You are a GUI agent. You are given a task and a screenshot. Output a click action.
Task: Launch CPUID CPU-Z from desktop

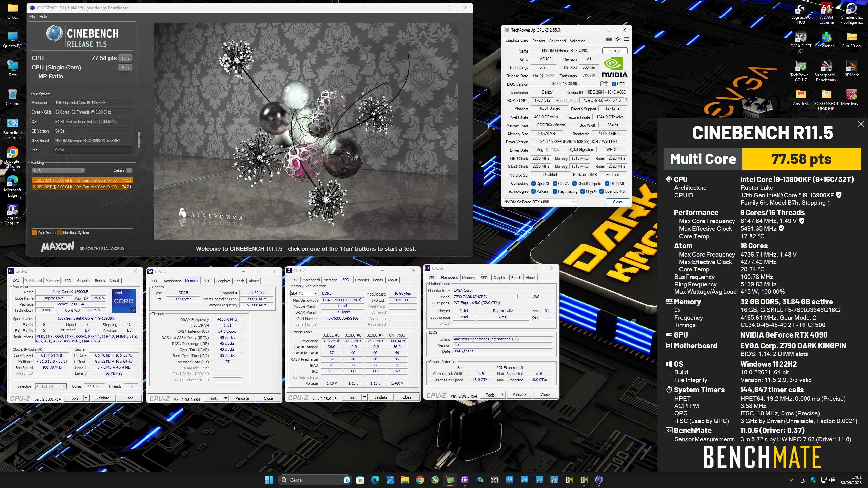coord(13,215)
